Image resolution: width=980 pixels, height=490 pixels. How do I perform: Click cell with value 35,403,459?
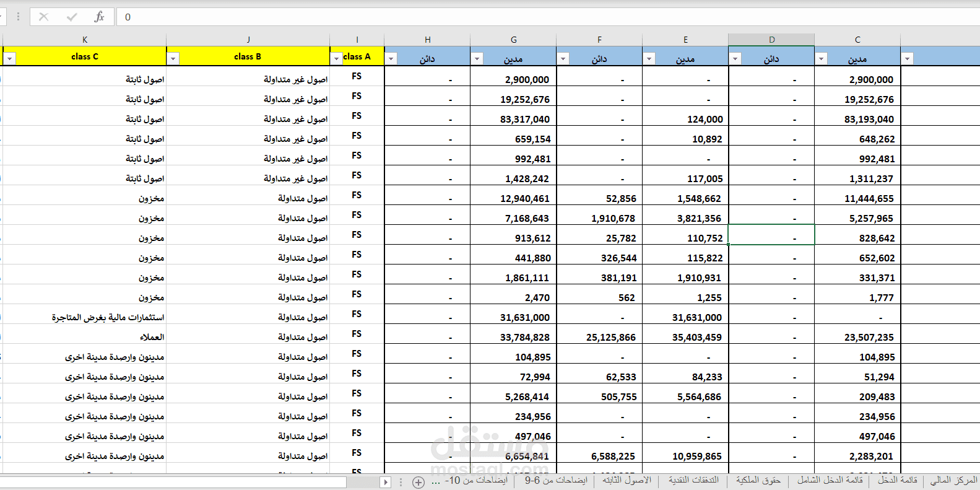pyautogui.click(x=686, y=335)
